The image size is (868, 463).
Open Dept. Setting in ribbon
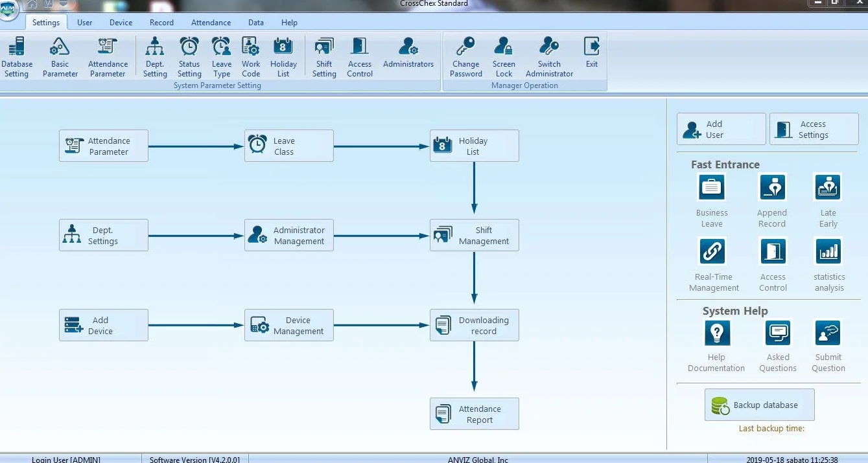(x=155, y=57)
